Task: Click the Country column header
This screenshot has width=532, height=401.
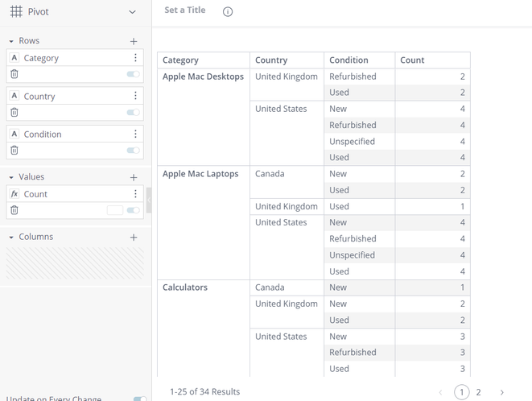Action: pos(287,60)
